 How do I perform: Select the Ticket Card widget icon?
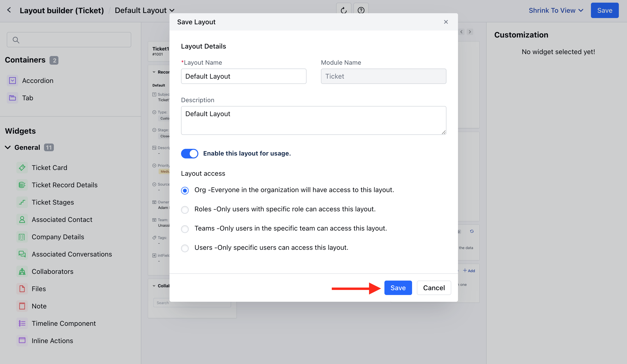pos(22,167)
